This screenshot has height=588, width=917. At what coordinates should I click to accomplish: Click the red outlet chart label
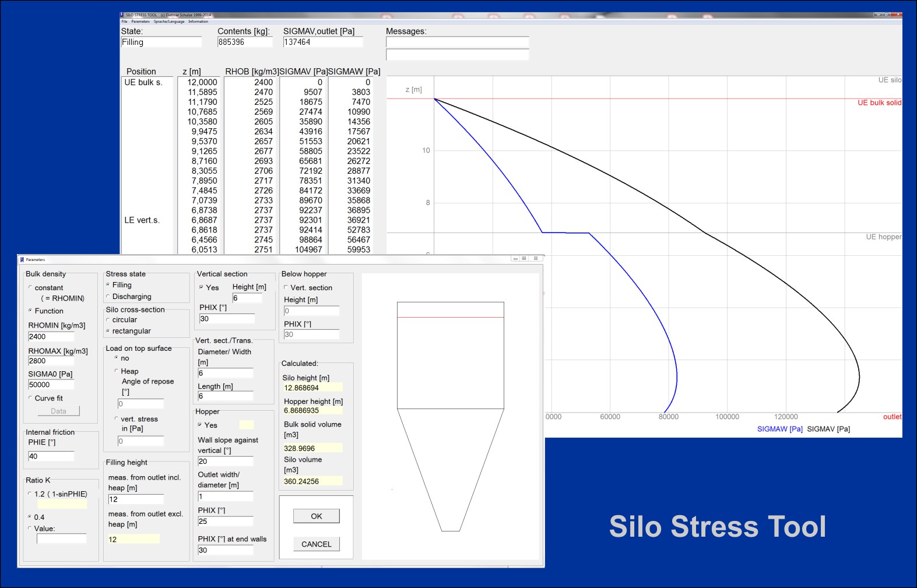pyautogui.click(x=892, y=417)
